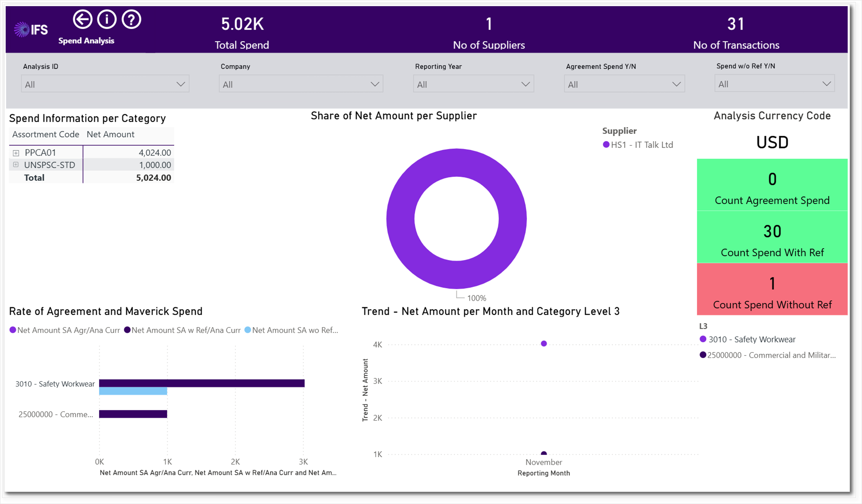Click the USD currency code value

coord(772,142)
